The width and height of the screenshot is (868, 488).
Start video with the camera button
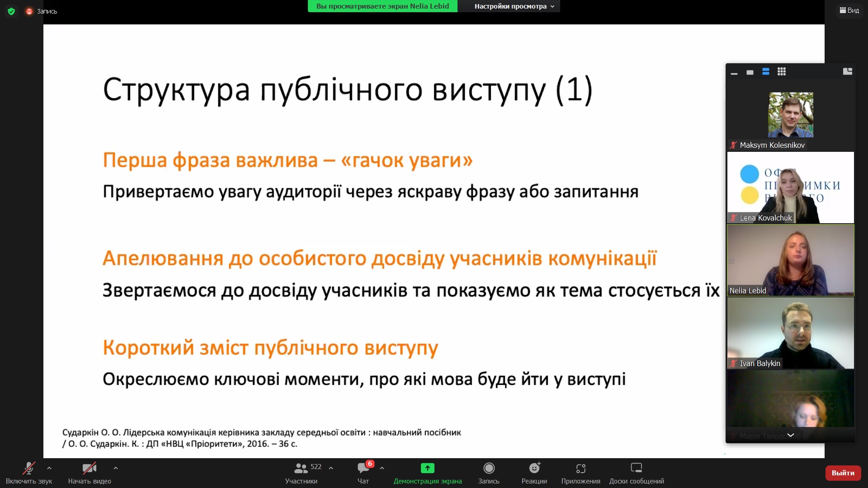pyautogui.click(x=90, y=468)
